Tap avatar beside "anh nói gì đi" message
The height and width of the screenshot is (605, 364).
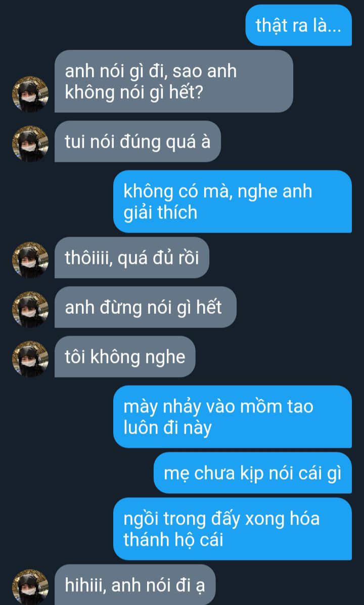pos(30,94)
